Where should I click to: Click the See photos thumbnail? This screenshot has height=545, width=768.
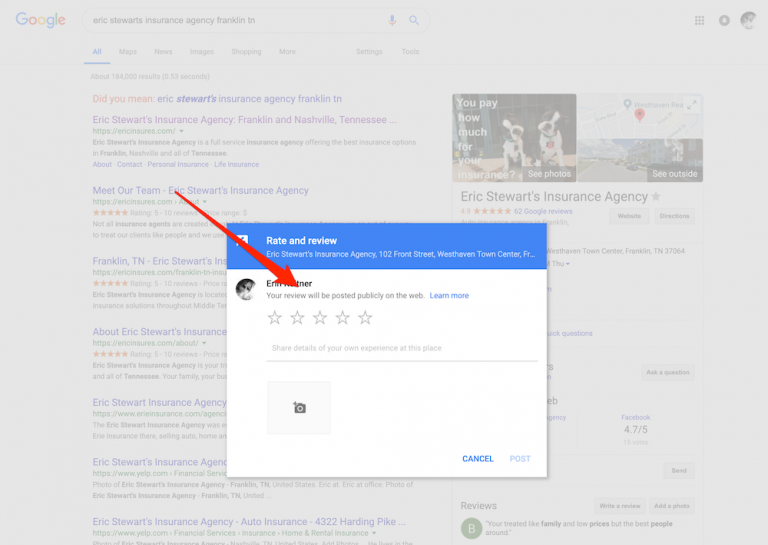[514, 138]
